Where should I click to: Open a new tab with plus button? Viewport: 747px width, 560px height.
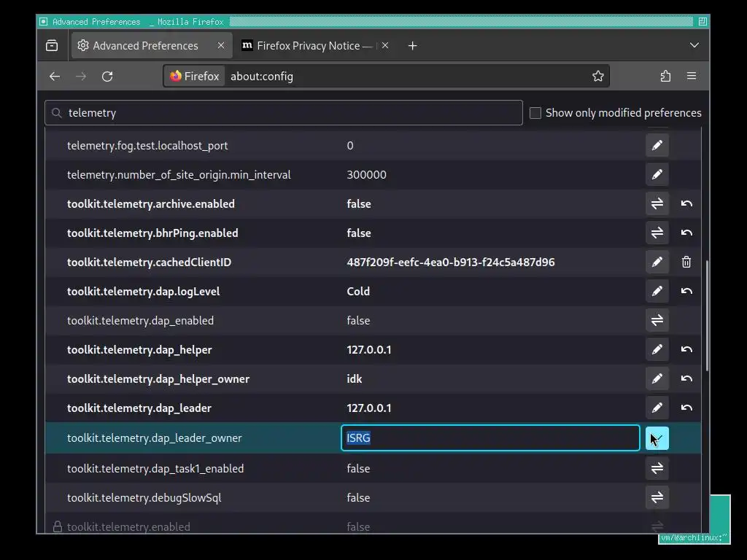(x=413, y=46)
